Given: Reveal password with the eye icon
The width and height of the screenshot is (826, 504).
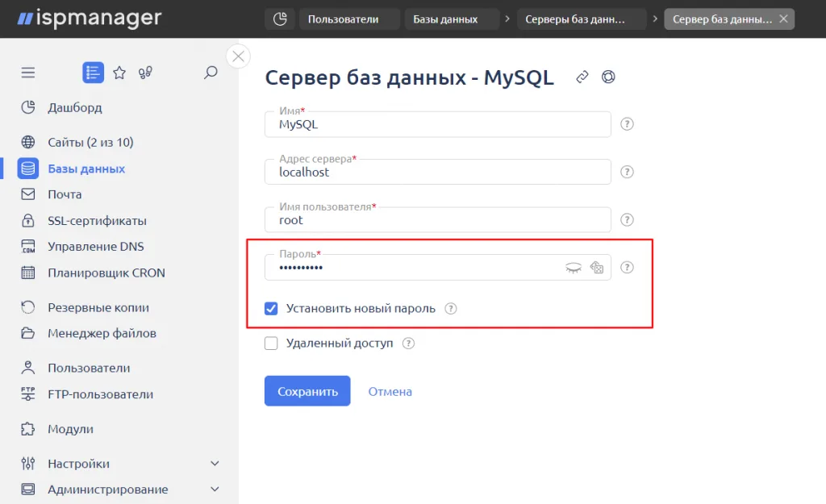Looking at the screenshot, I should point(574,268).
